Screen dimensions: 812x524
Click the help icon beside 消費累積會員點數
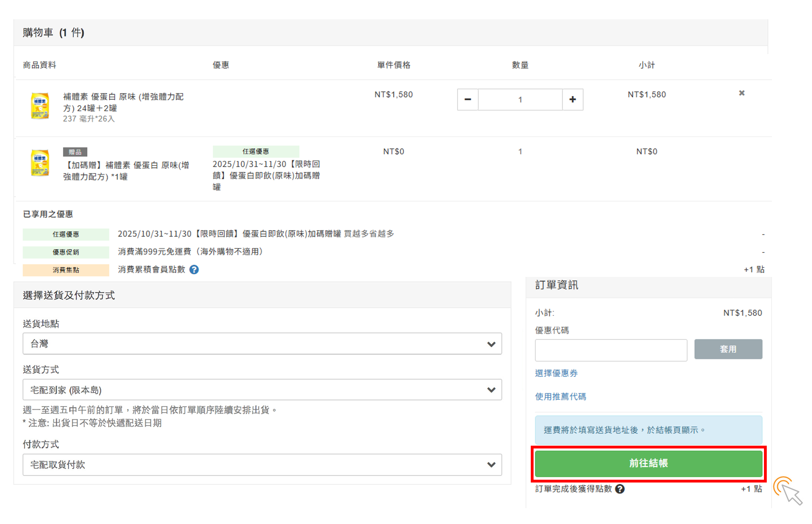coord(194,269)
